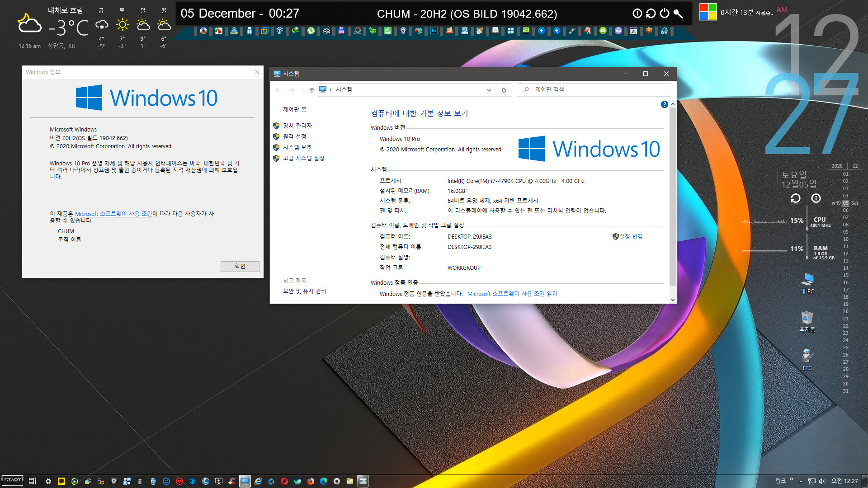This screenshot has height=488, width=868.
Task: Click the recycle bin icon on taskbar
Action: pos(140,481)
